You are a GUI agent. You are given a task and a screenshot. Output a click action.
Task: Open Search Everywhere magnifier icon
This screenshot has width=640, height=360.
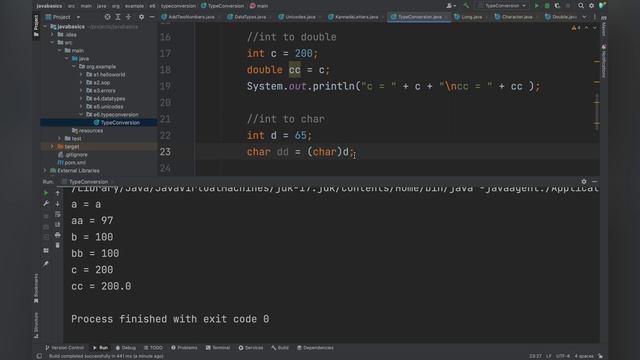click(x=581, y=6)
